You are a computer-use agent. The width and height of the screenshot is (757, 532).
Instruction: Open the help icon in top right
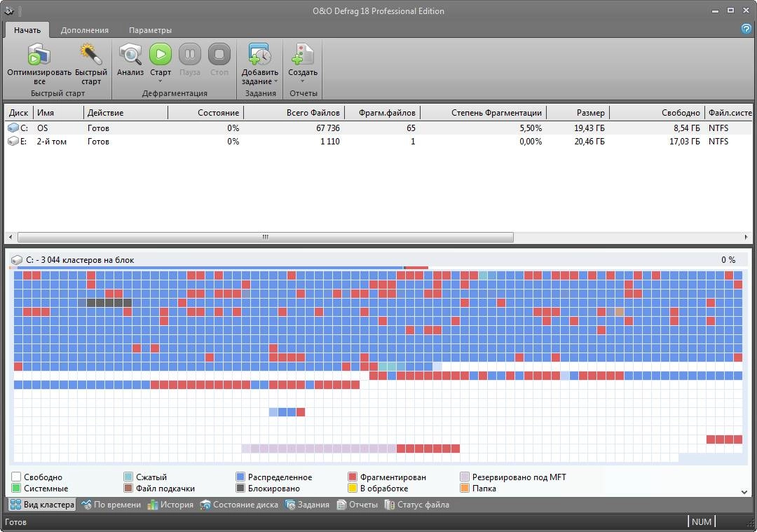pos(746,29)
